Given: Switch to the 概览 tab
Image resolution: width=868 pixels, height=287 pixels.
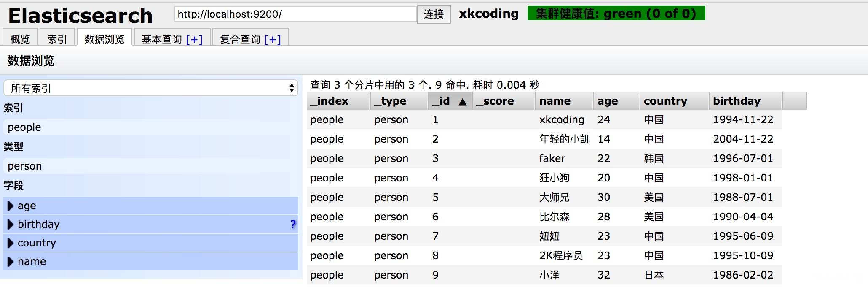Looking at the screenshot, I should tap(20, 39).
